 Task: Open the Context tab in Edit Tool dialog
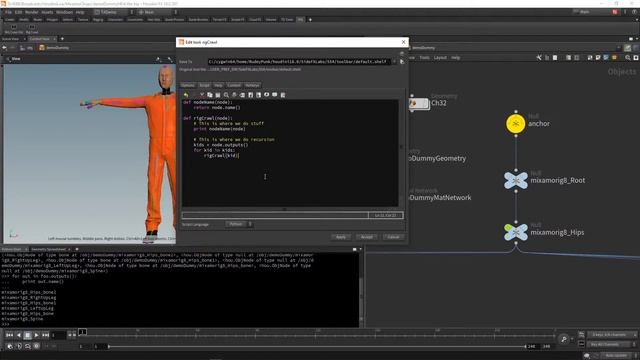pos(234,85)
